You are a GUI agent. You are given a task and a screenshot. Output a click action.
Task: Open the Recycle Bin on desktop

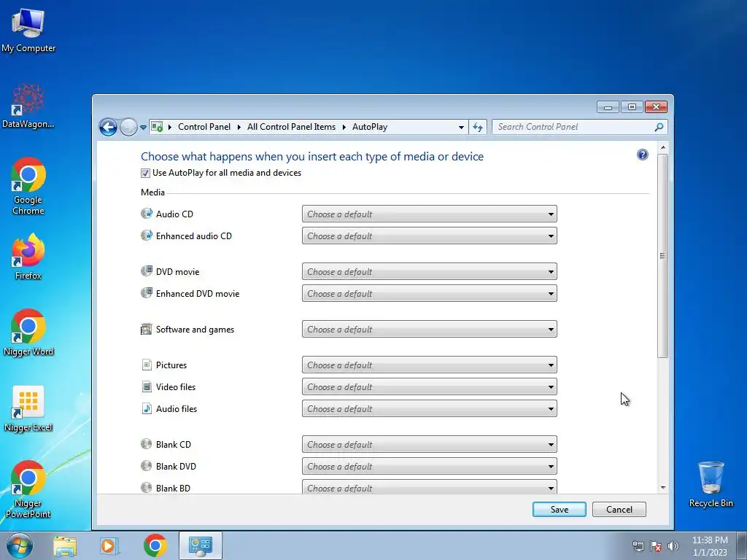tap(711, 484)
